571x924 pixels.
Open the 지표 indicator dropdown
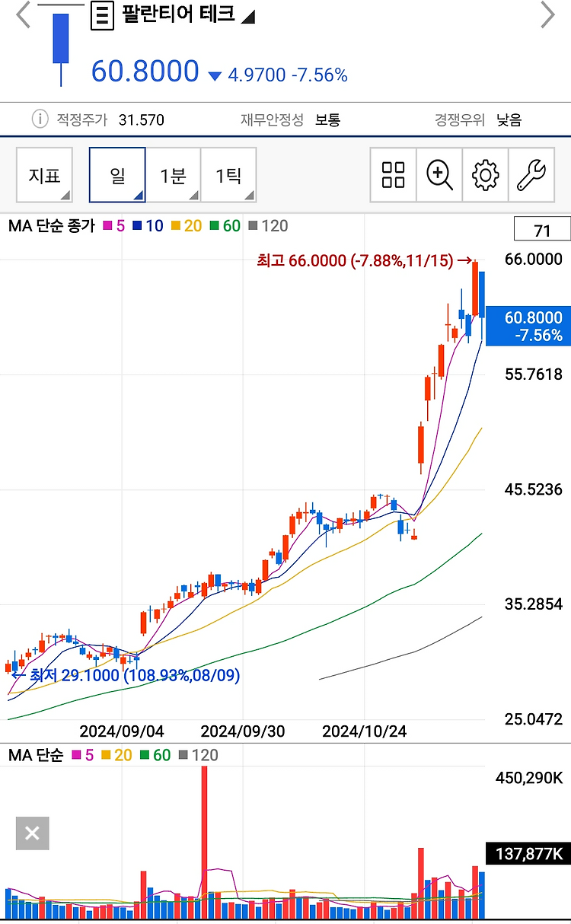tap(45, 175)
